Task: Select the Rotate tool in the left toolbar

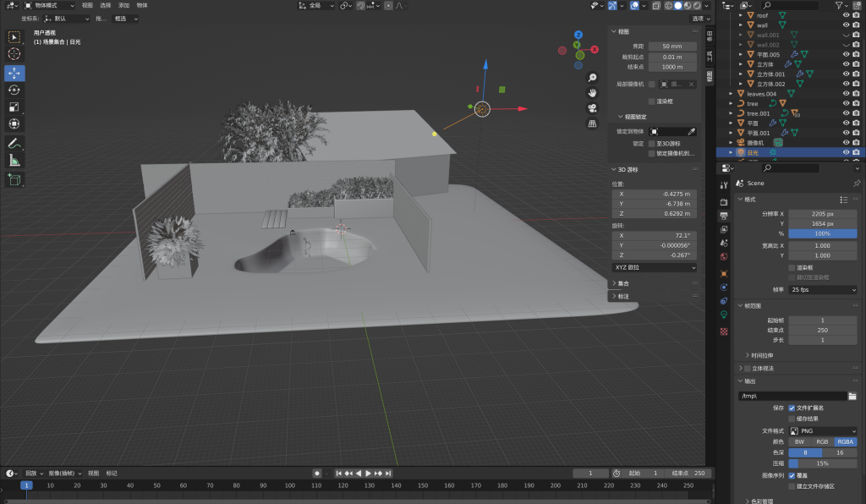Action: click(x=14, y=90)
